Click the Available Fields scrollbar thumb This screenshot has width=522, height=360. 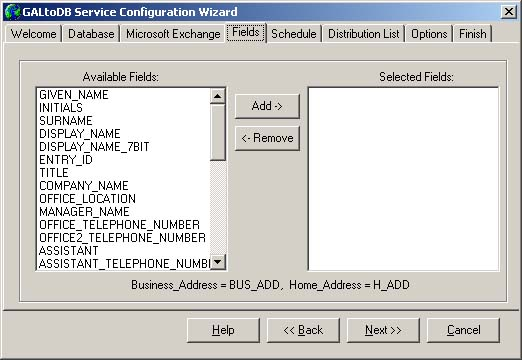click(x=218, y=132)
